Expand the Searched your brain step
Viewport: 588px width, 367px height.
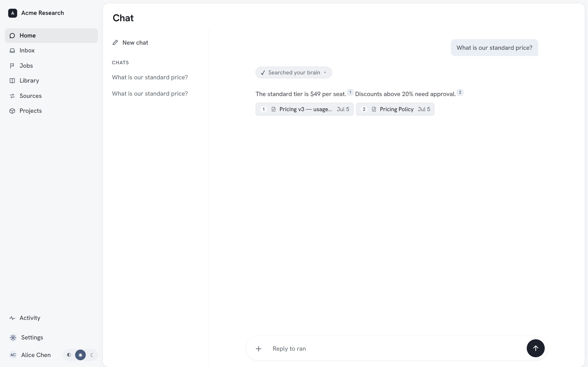[294, 73]
